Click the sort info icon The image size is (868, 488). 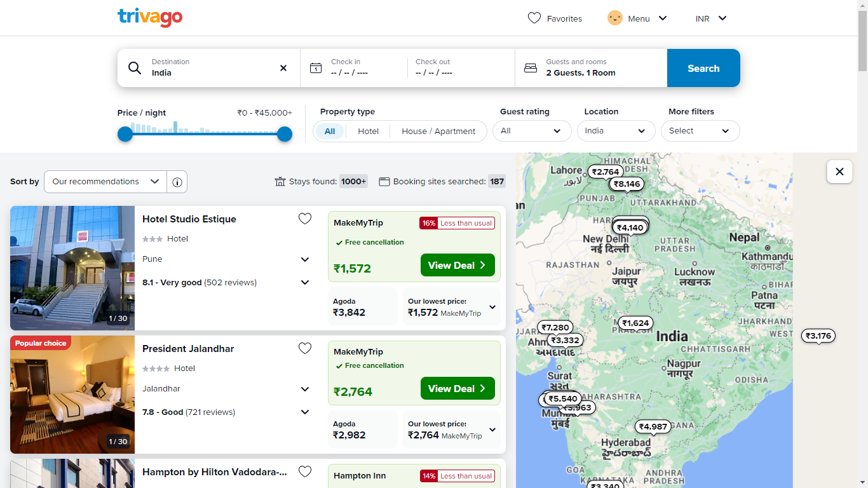[x=177, y=182]
